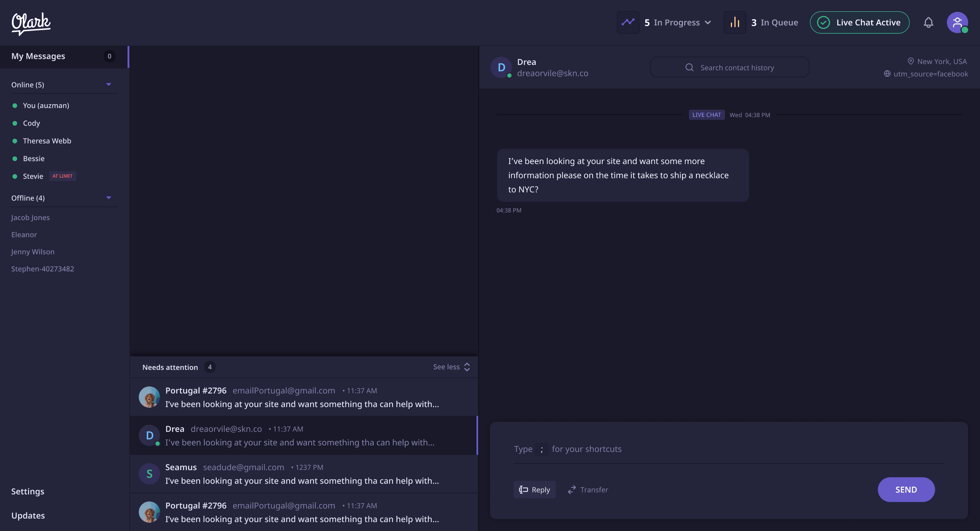This screenshot has width=980, height=531.
Task: Click the location pin icon
Action: point(911,61)
